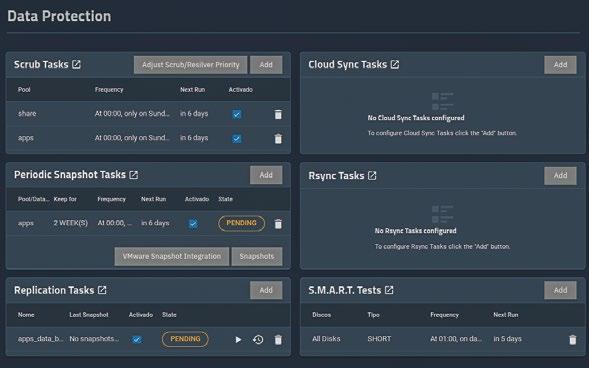Viewport: 589px width, 368px height.
Task: Click 'No Rsync Tasks configured' message
Action: [415, 231]
